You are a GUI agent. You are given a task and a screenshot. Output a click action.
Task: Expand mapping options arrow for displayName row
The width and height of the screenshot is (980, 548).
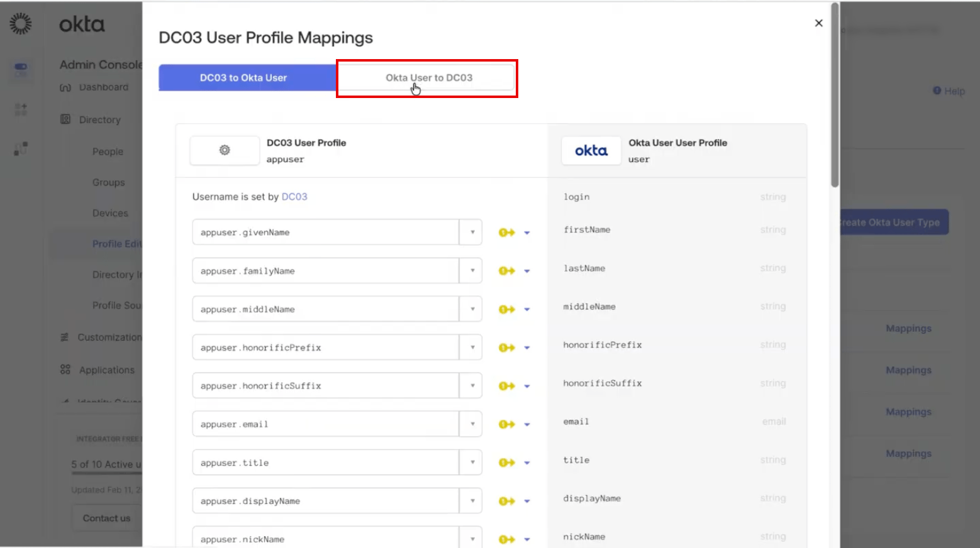pyautogui.click(x=527, y=501)
